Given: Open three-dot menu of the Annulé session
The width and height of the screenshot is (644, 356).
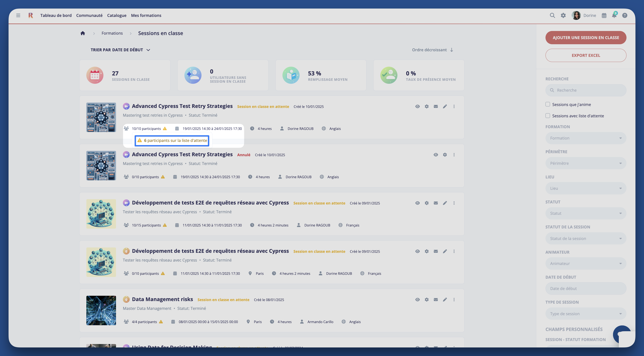Looking at the screenshot, I should (454, 155).
